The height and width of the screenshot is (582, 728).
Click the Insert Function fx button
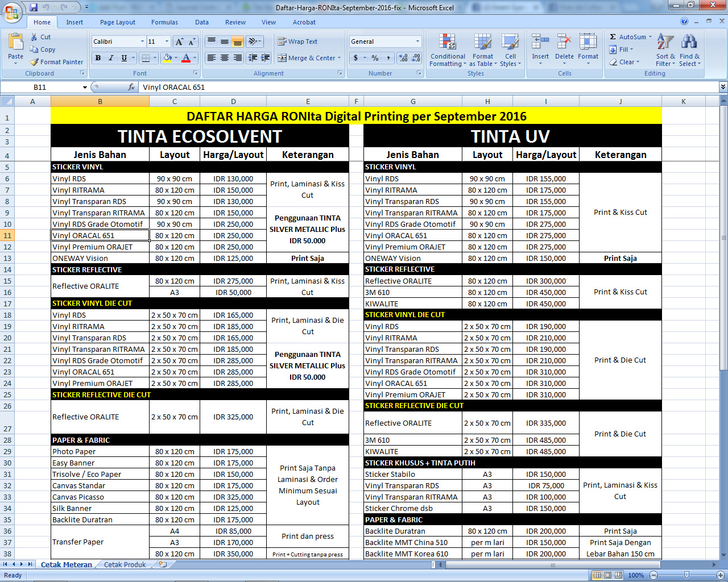[x=131, y=87]
